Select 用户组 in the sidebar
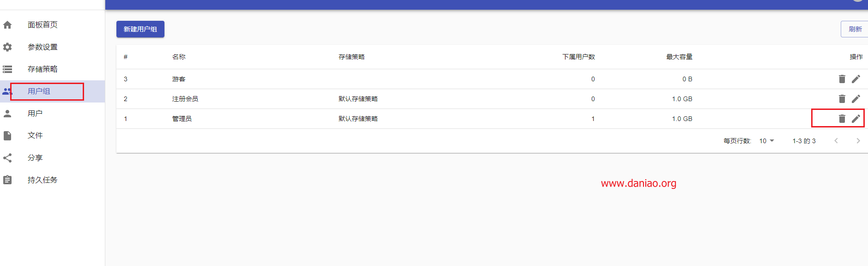 tap(52, 91)
